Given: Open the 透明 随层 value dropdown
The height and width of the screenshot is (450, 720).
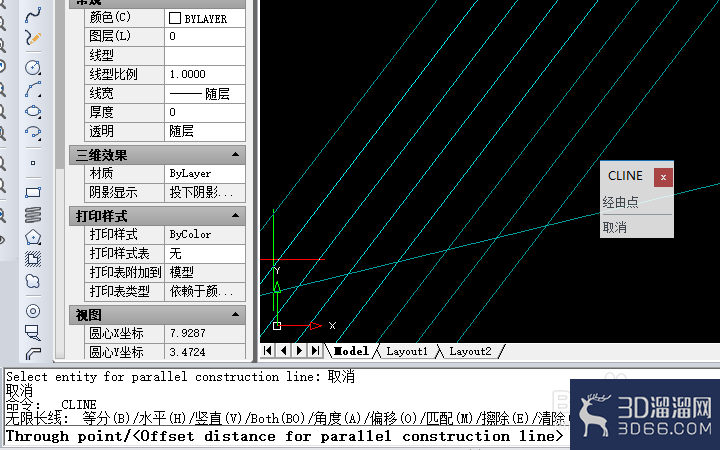Looking at the screenshot, I should (205, 131).
